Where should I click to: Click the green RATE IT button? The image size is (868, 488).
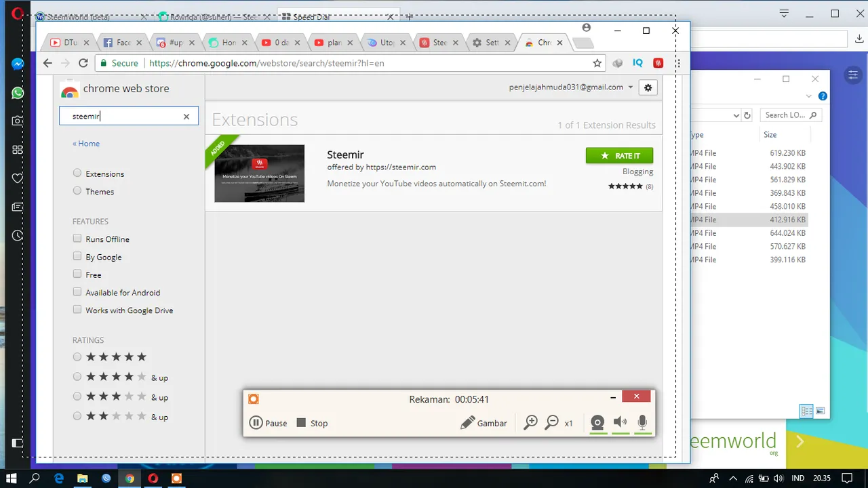619,156
